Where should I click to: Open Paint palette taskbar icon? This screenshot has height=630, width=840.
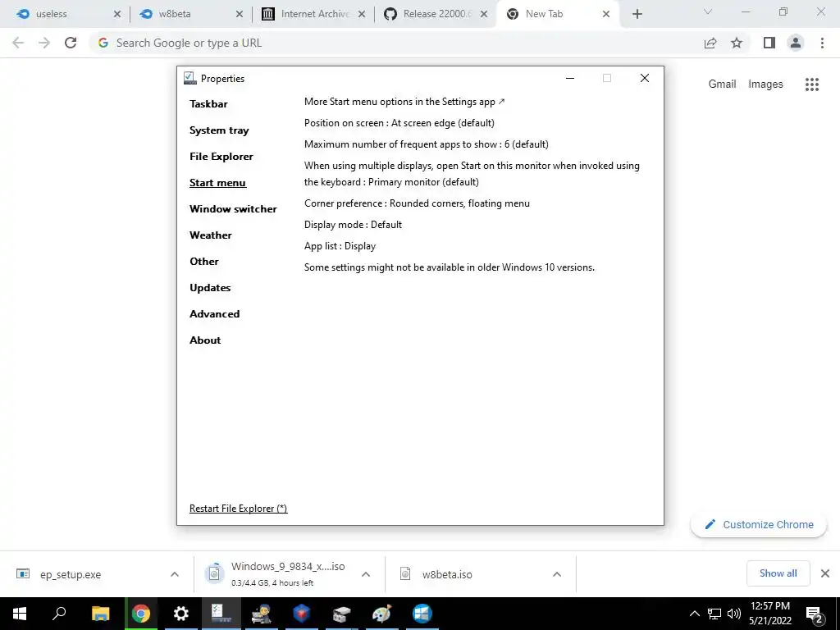pyautogui.click(x=382, y=614)
